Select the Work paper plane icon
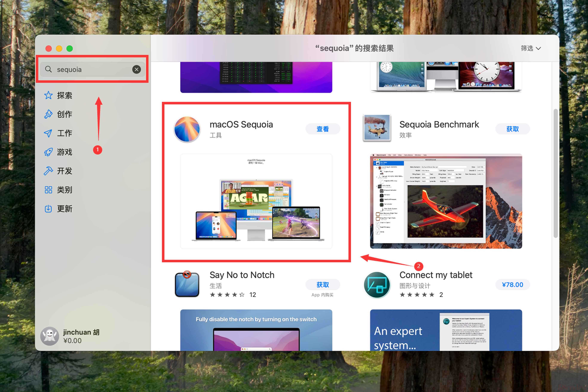Image resolution: width=588 pixels, height=392 pixels. click(x=48, y=133)
